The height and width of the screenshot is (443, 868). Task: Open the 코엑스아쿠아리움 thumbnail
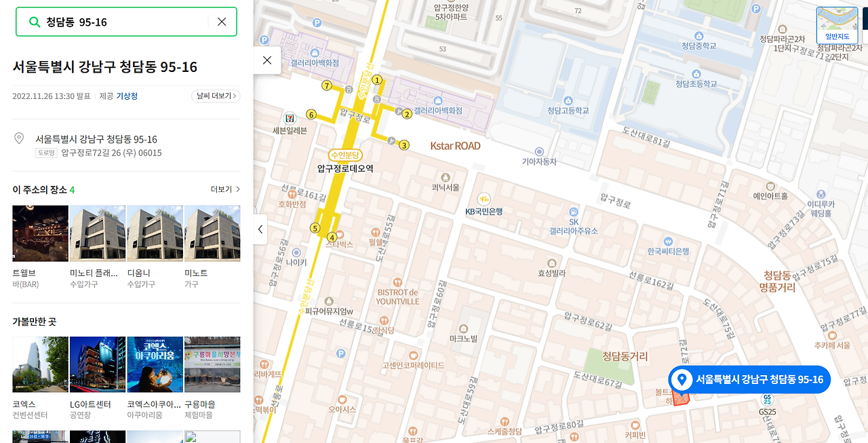pyautogui.click(x=155, y=364)
